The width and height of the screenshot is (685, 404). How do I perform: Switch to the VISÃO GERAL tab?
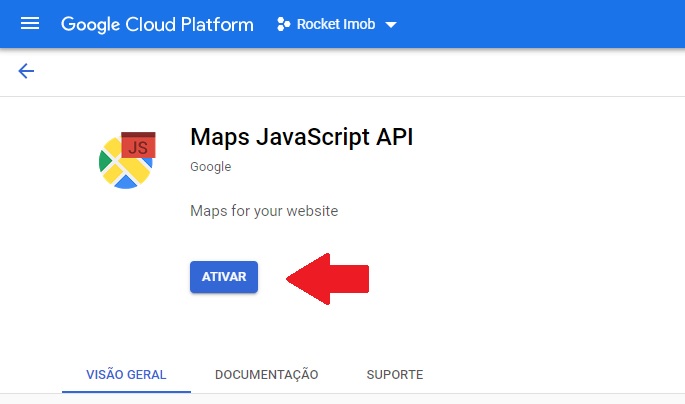point(126,374)
